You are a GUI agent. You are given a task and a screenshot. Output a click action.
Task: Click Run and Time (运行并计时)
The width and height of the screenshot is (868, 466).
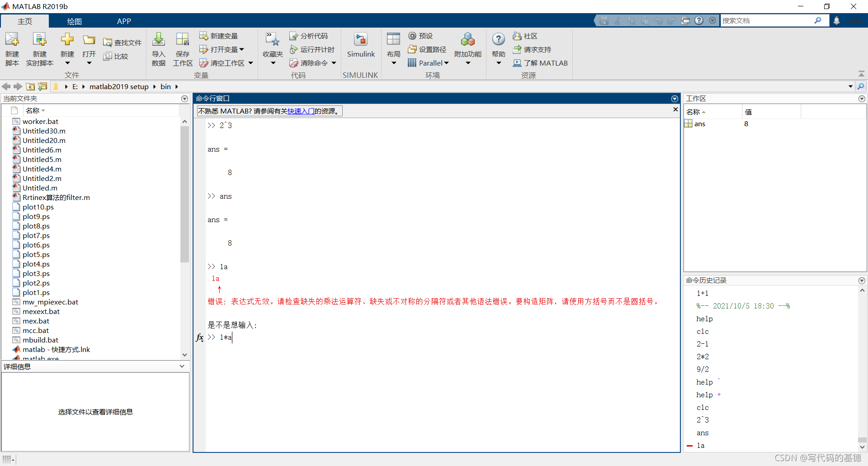(x=312, y=49)
